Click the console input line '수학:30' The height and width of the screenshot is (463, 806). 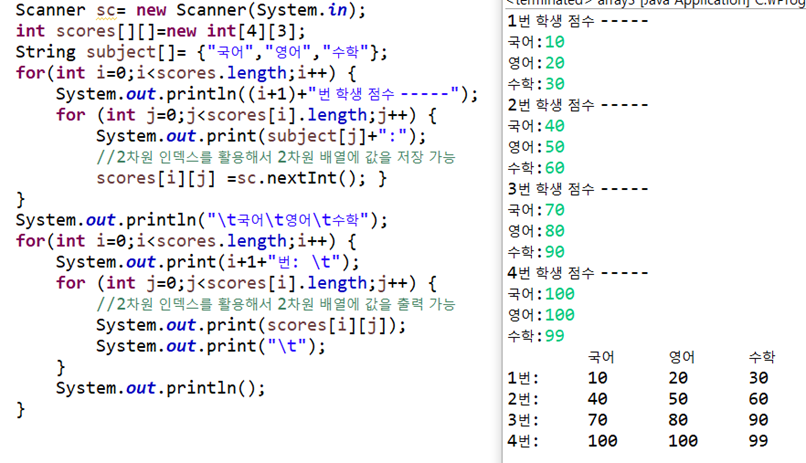click(536, 84)
